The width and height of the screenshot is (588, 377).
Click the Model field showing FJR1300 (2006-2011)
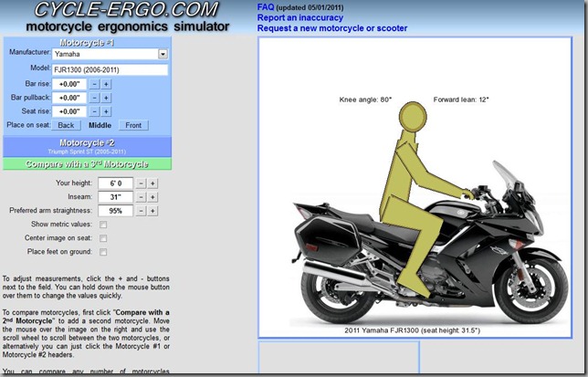pyautogui.click(x=110, y=69)
